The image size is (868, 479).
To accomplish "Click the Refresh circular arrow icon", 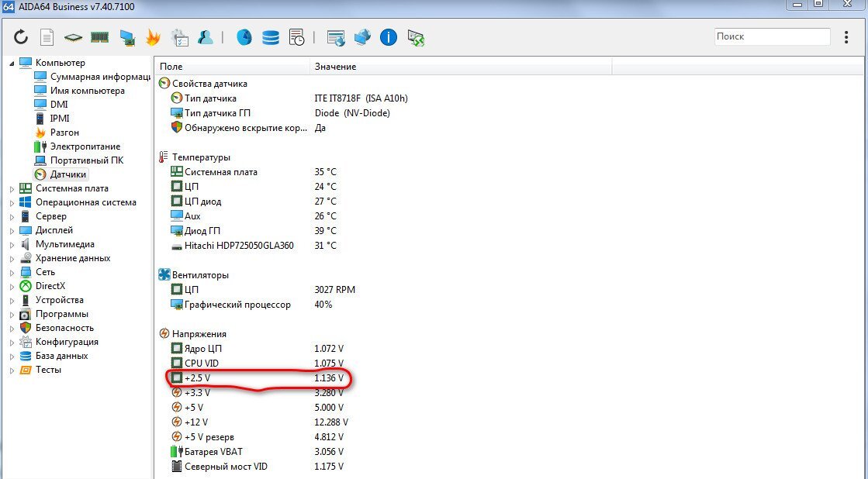I will 21,37.
